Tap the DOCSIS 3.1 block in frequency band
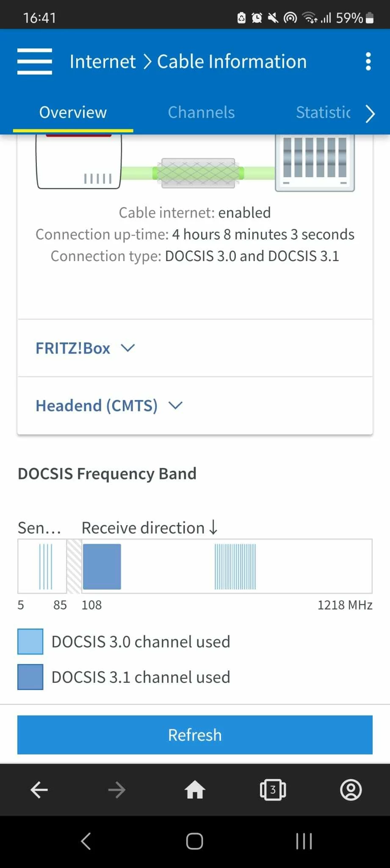This screenshot has height=868, width=390. (x=102, y=566)
